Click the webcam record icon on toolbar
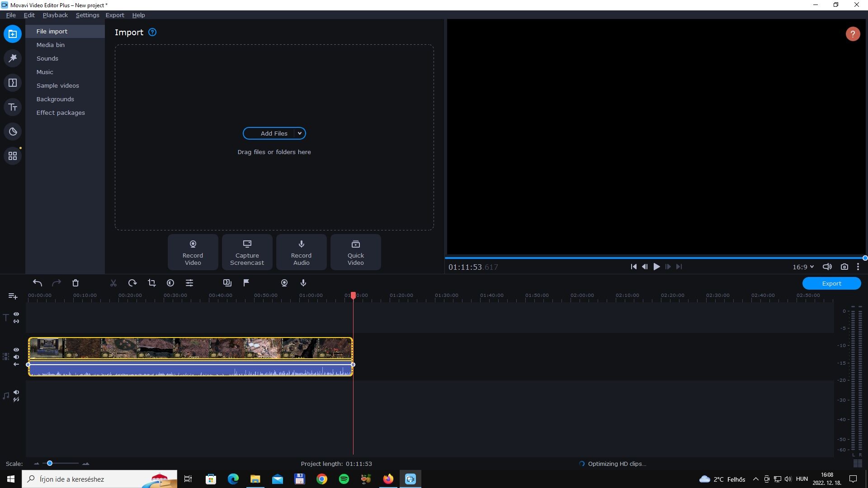 284,283
